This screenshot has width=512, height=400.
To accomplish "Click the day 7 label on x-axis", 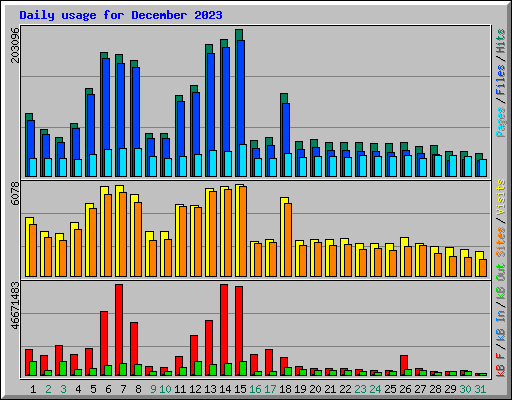I will pos(123,389).
